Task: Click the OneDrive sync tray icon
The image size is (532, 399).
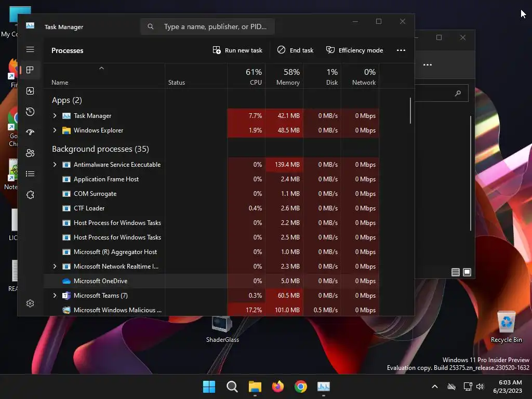Action: pyautogui.click(x=451, y=387)
